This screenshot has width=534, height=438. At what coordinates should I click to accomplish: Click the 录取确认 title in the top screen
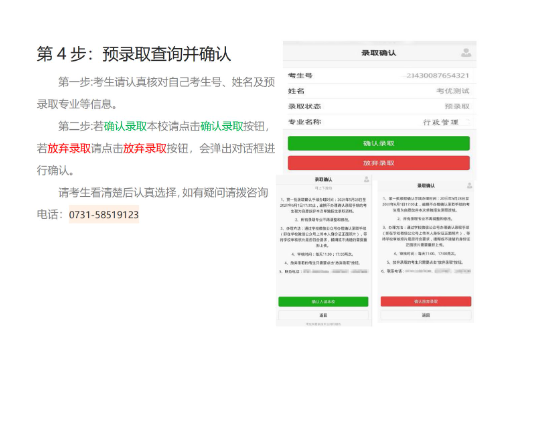[x=379, y=53]
